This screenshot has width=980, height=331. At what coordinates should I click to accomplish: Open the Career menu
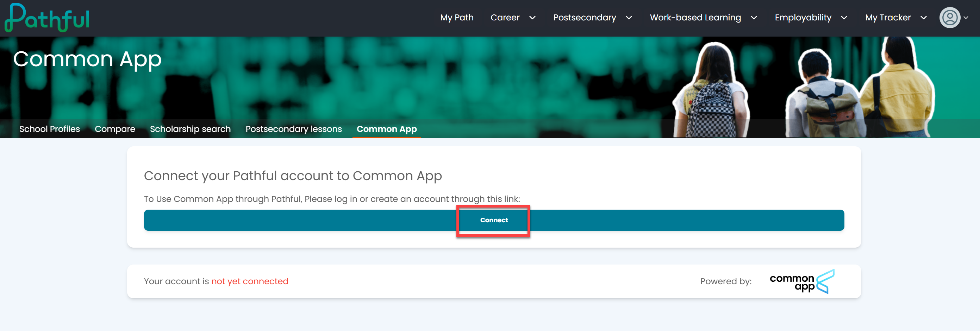505,18
